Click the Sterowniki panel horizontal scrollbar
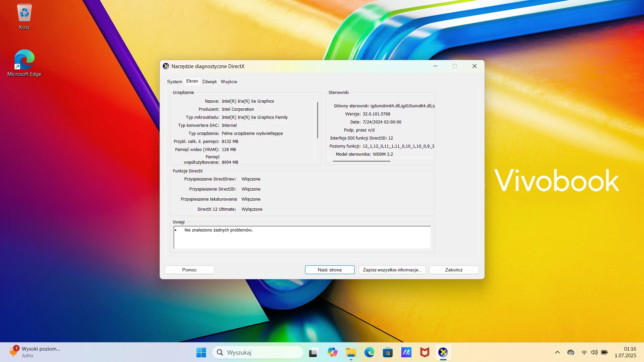This screenshot has height=362, width=644. click(361, 161)
